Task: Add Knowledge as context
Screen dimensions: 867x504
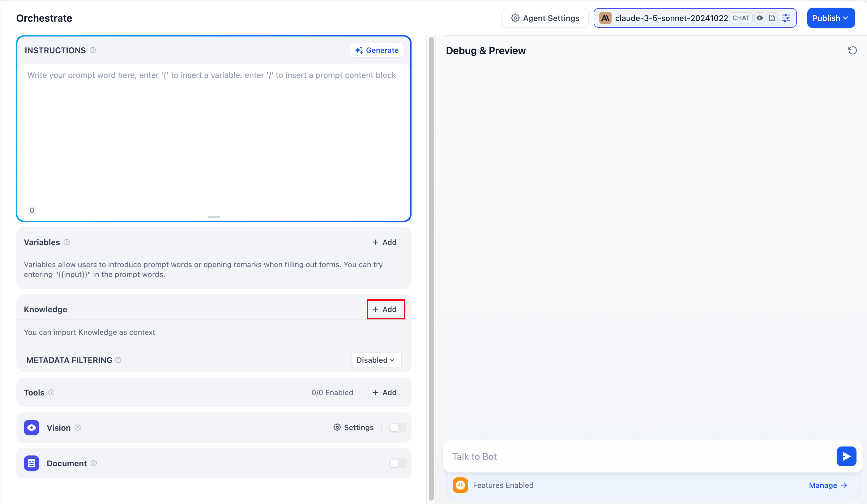Action: (385, 309)
